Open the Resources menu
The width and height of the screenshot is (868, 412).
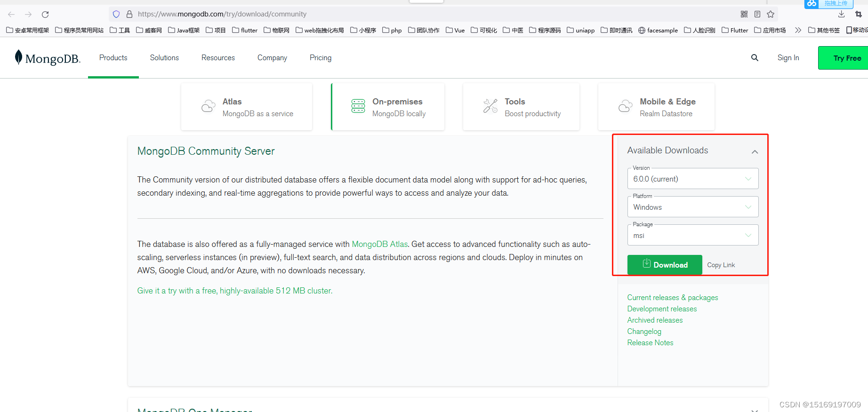click(218, 57)
